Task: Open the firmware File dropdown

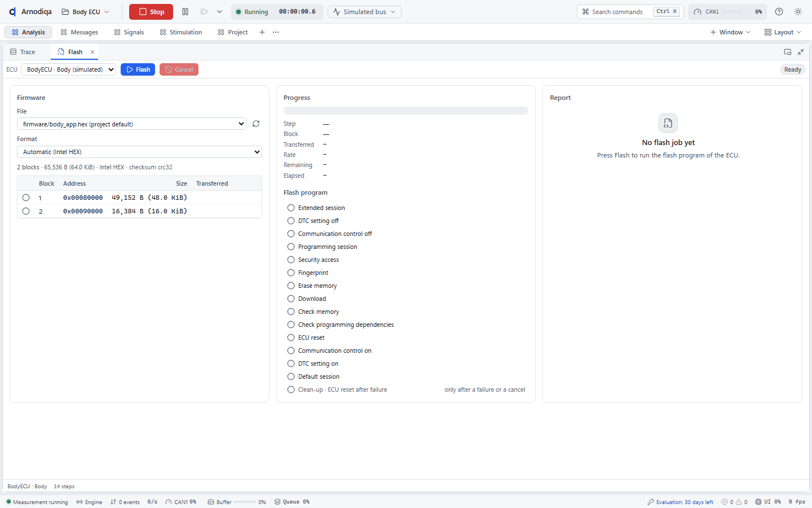Action: (x=131, y=124)
